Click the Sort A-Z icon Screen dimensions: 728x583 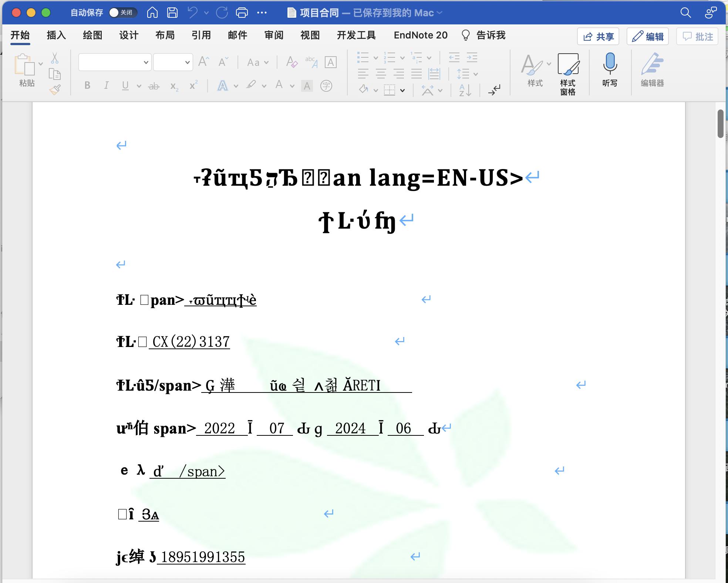(465, 90)
